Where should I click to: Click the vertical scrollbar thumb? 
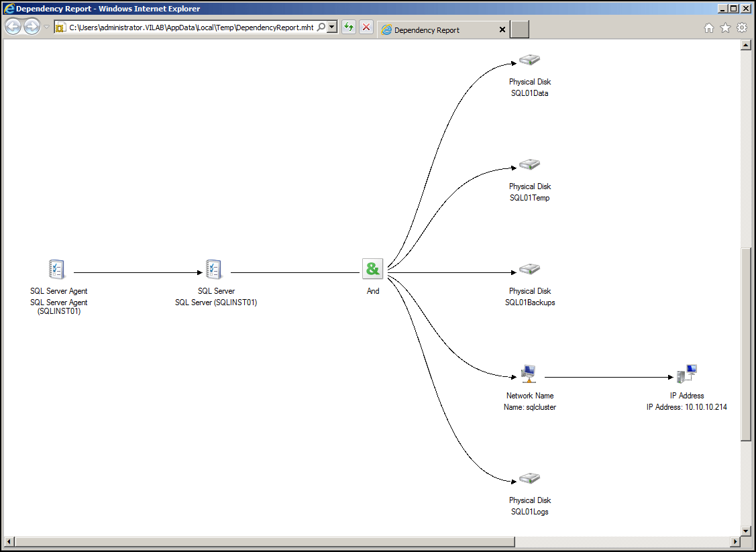pyautogui.click(x=746, y=344)
